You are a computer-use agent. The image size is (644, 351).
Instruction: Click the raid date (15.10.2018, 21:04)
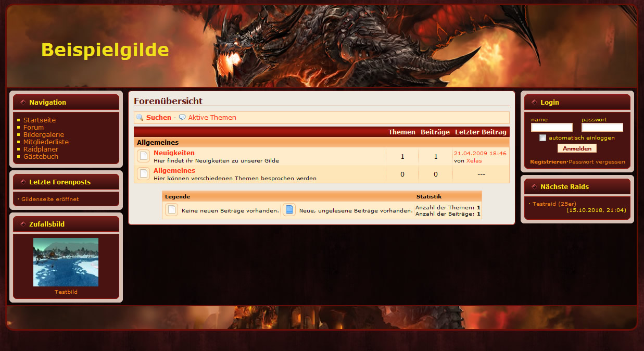point(596,210)
